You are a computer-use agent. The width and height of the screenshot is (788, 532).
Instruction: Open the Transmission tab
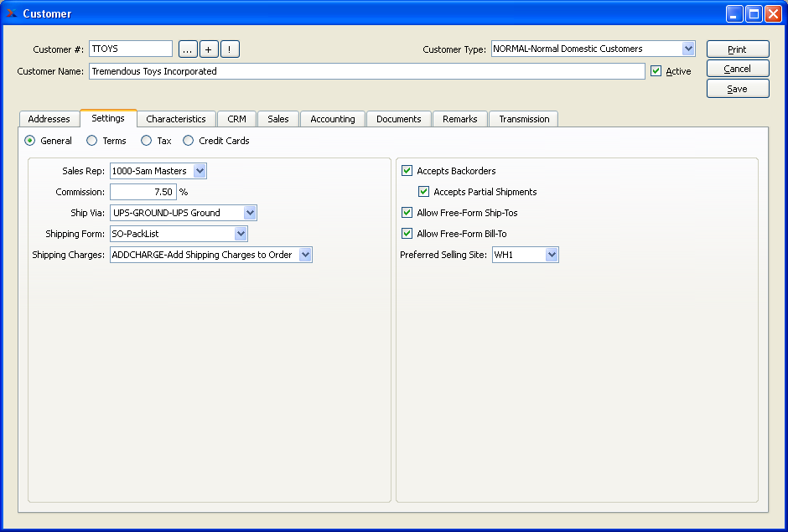(524, 119)
